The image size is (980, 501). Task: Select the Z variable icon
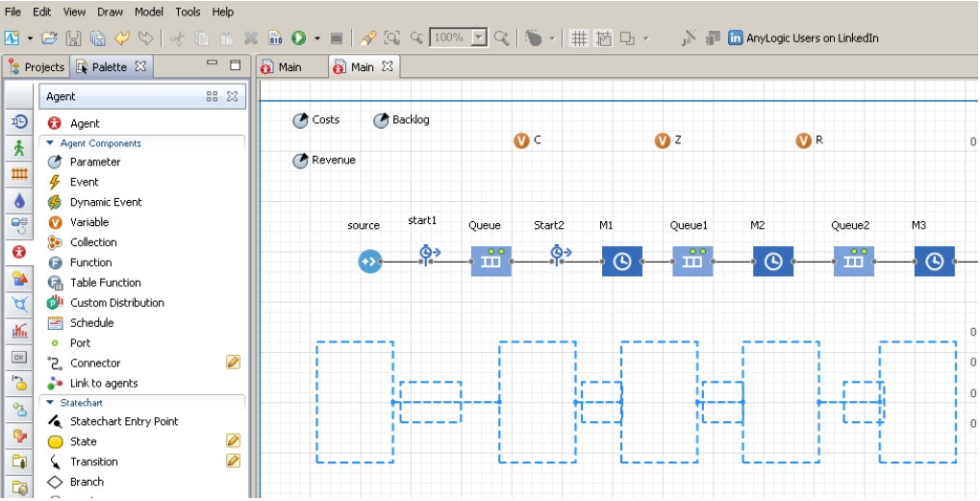[x=662, y=140]
